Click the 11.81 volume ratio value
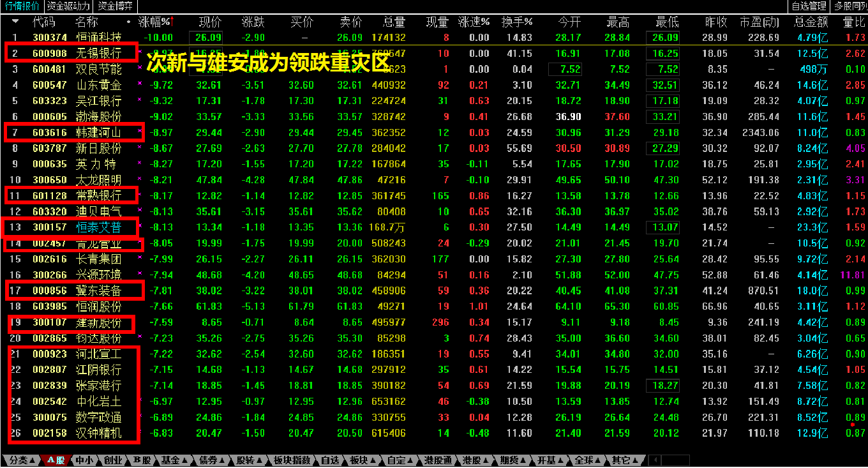 click(853, 275)
